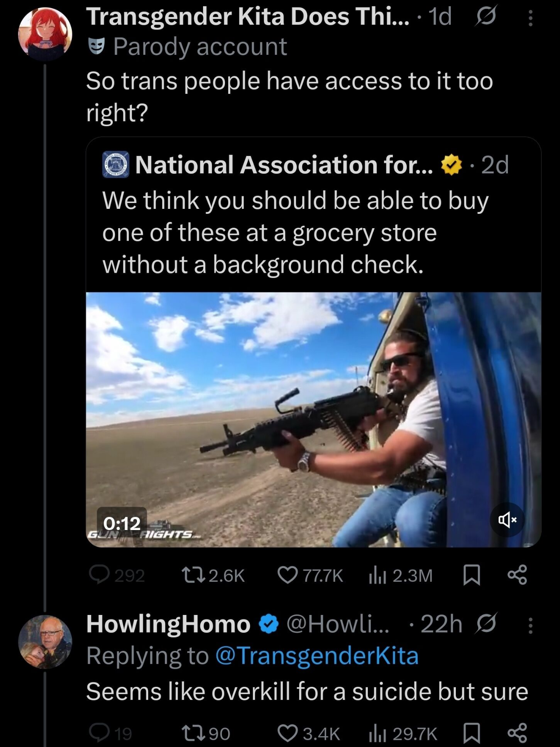Bookmark Transgender Kita's post

[472, 575]
